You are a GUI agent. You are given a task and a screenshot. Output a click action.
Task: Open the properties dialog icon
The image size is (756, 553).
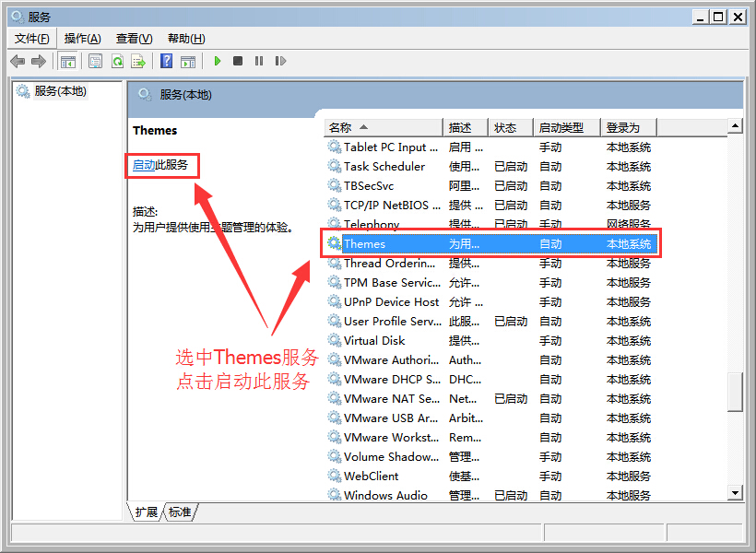tap(95, 61)
